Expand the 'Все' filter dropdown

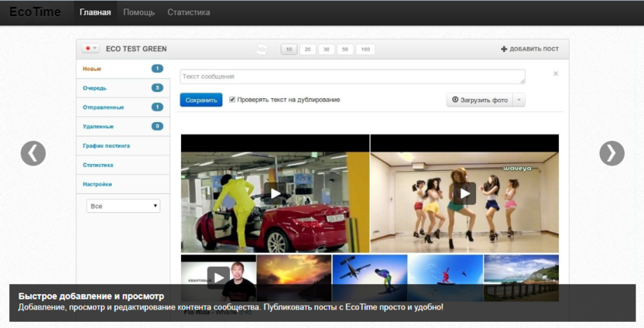coord(123,207)
